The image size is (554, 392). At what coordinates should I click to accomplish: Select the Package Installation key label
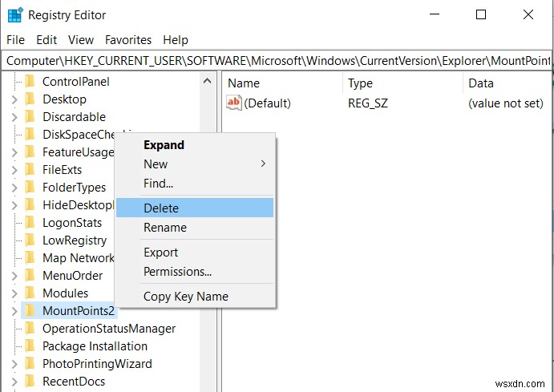pyautogui.click(x=95, y=346)
